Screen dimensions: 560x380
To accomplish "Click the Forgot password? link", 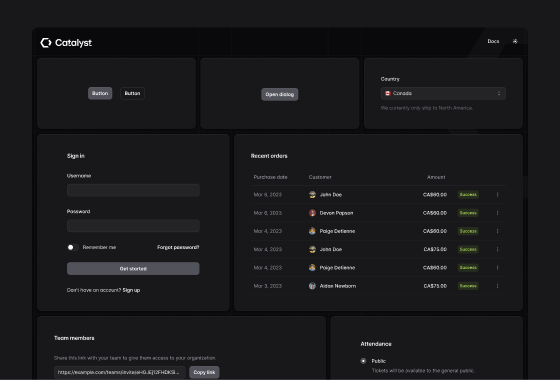I will [x=178, y=247].
